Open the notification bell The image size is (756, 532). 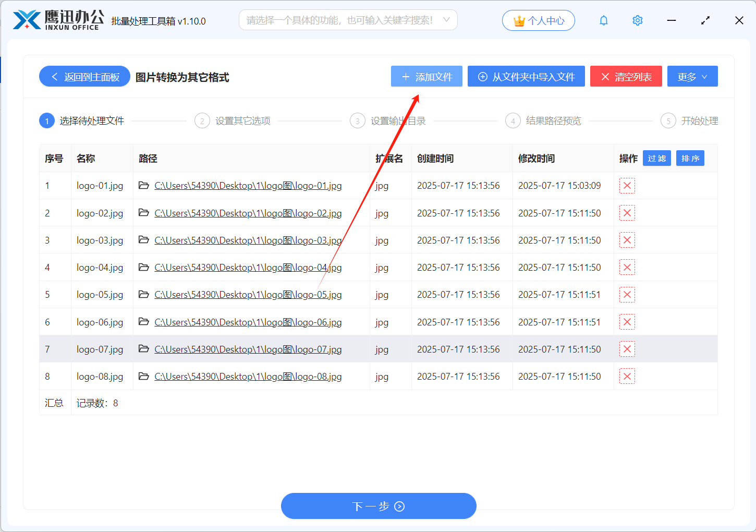(604, 20)
